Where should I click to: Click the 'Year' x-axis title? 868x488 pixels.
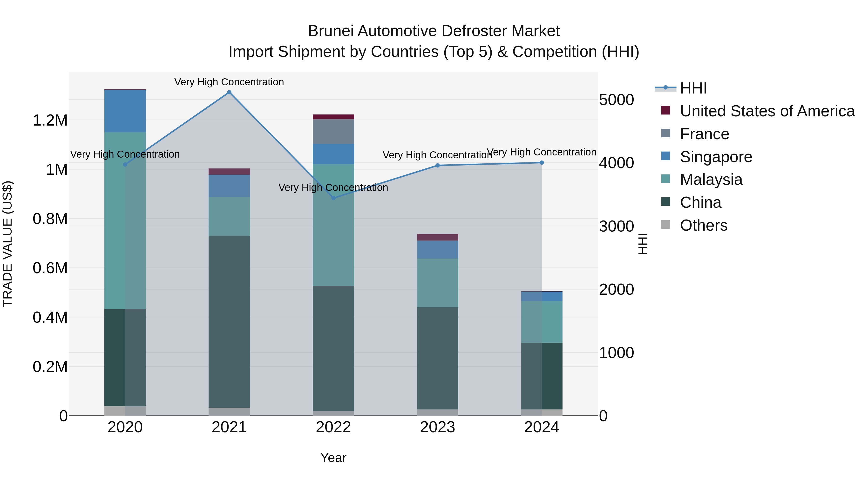pos(334,458)
